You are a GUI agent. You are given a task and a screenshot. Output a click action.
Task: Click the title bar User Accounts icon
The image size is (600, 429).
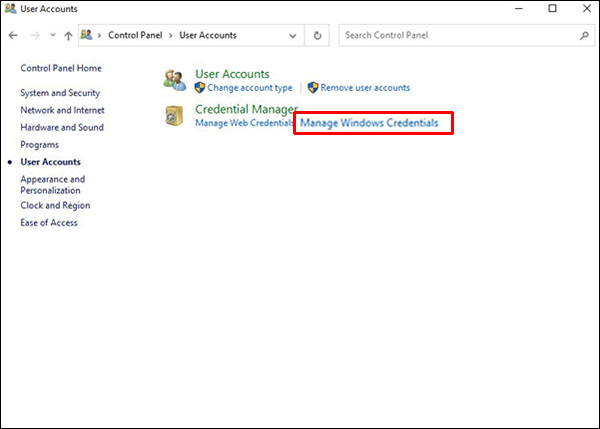tap(10, 8)
